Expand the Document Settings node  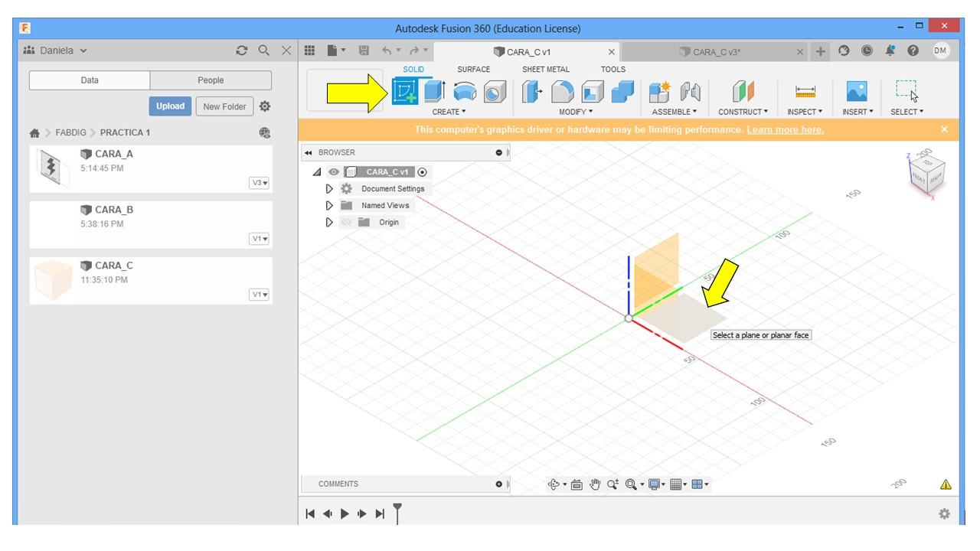click(x=330, y=189)
